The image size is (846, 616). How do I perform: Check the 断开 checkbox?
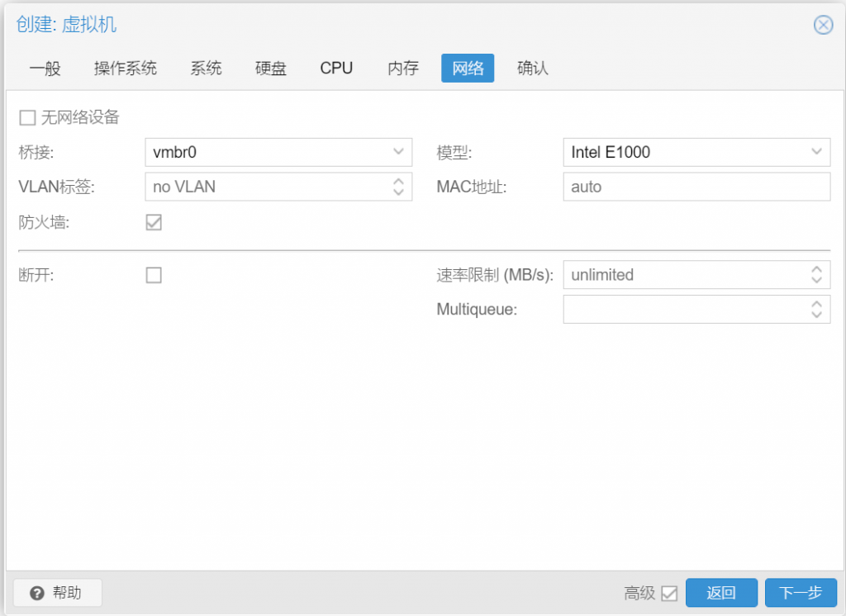153,275
